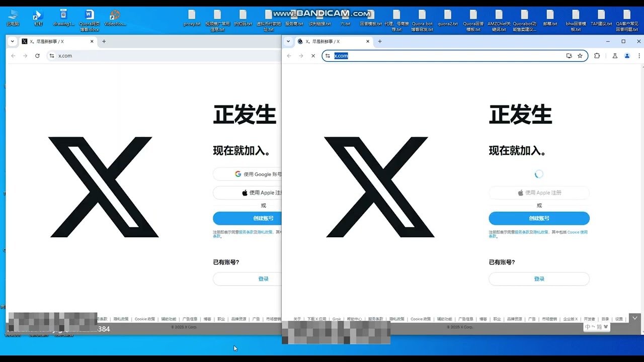Click 登录 button in right window
Screen dimensions: 644x362
(x=539, y=279)
